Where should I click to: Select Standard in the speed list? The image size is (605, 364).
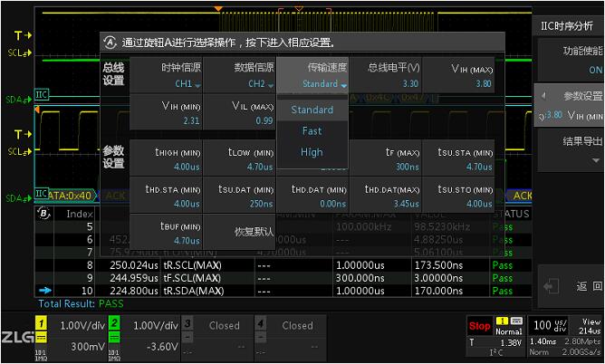pyautogui.click(x=312, y=110)
